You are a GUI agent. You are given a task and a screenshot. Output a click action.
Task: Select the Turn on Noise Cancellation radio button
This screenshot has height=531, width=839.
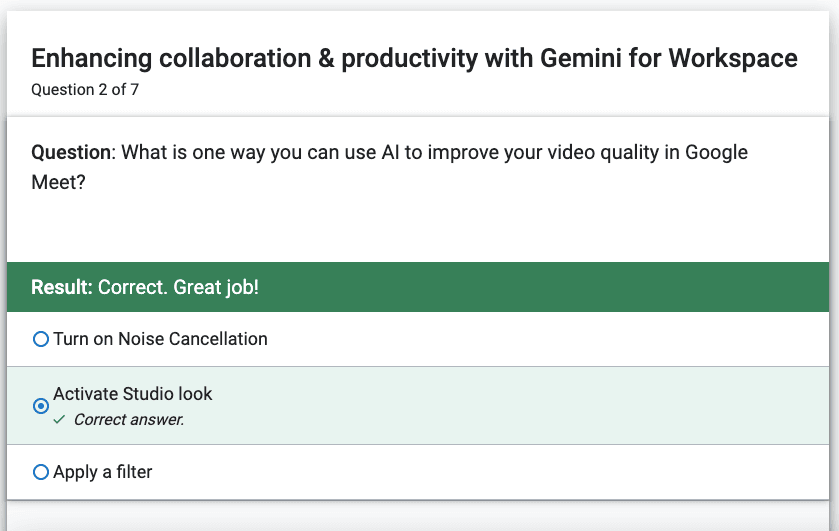41,339
